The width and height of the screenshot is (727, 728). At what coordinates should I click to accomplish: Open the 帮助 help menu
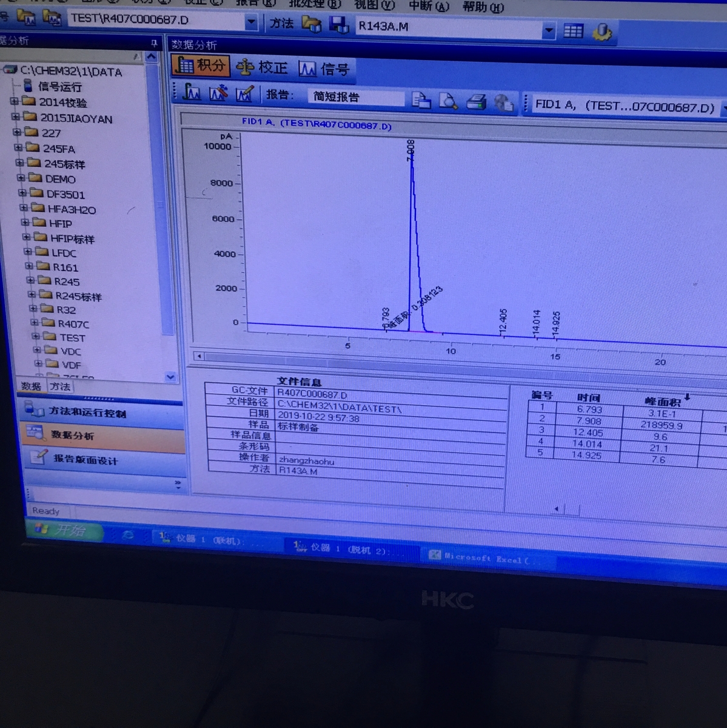(x=483, y=7)
